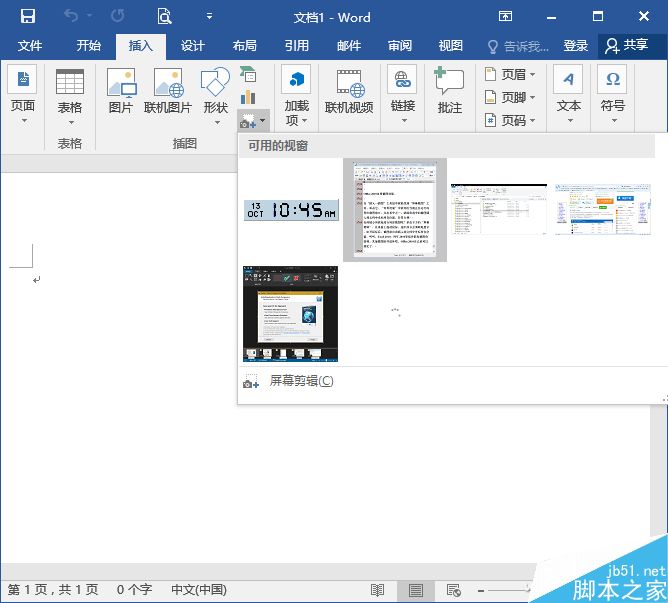
Task: Click the Pictures (图片) insert icon
Action: click(x=120, y=83)
